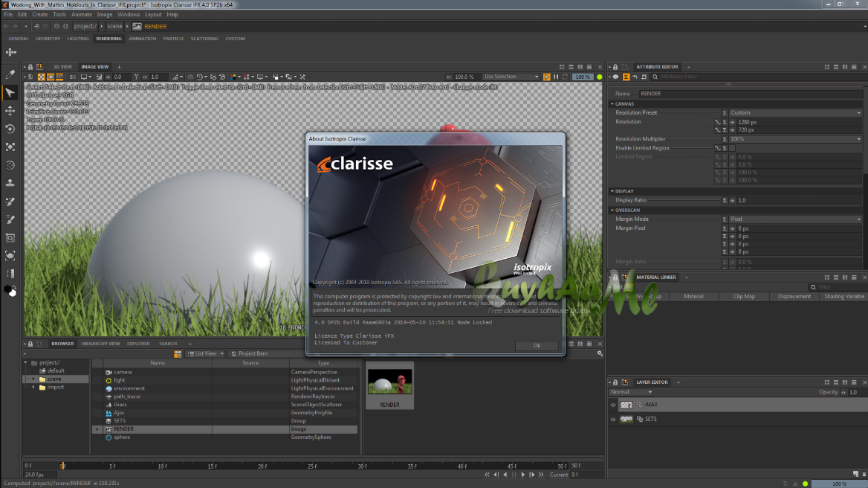Open the Windows menu
Viewport: 868px width, 488px height.
click(129, 14)
